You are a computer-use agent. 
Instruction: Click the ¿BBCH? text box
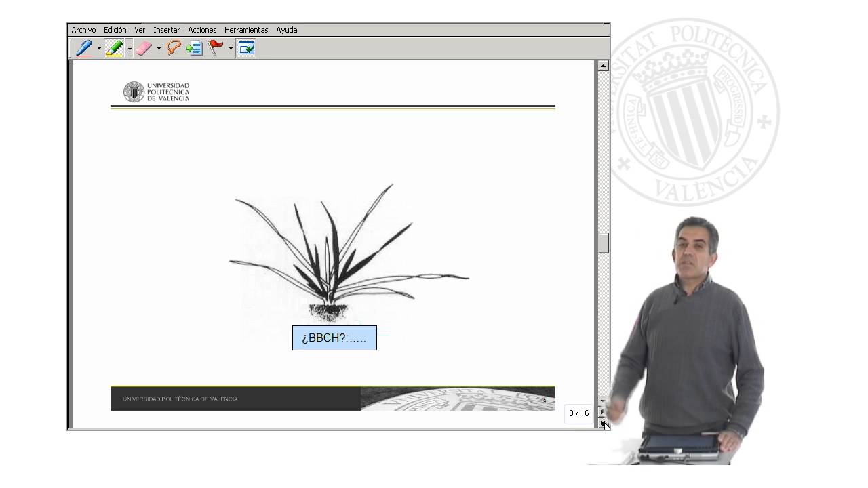coord(334,338)
